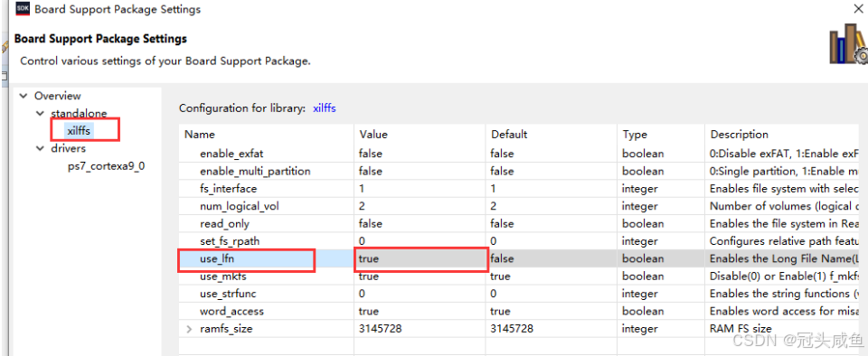Select ps7_cortexa9_0 in the tree
Screen dimensions: 868x356
tap(107, 166)
